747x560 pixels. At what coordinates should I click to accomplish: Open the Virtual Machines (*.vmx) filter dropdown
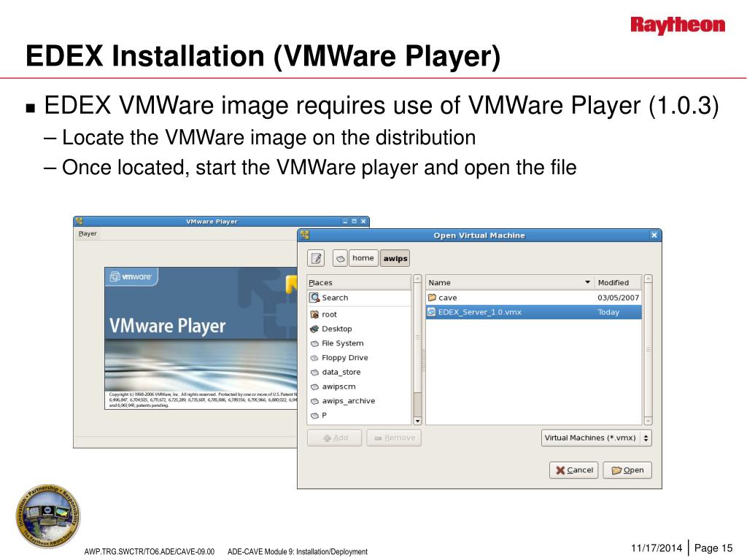click(597, 438)
